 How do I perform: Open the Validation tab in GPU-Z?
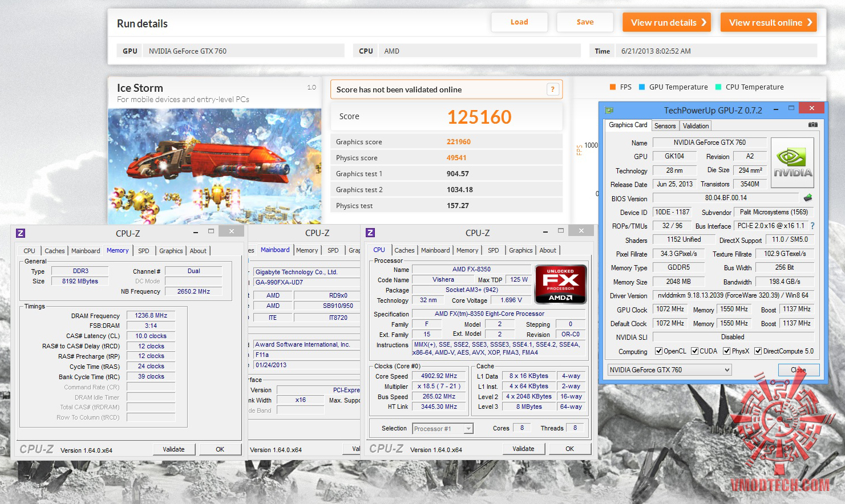[696, 126]
